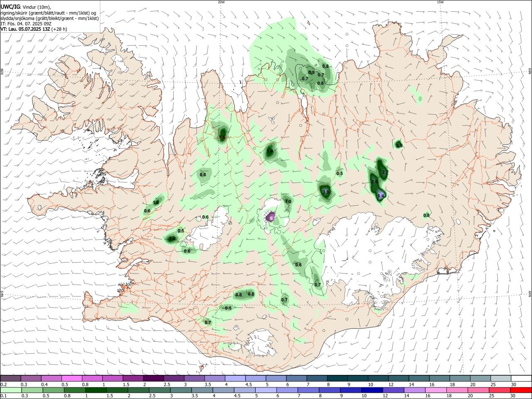Click the 6.4 precipitation value on map
The image size is (532, 399).
tap(381, 195)
